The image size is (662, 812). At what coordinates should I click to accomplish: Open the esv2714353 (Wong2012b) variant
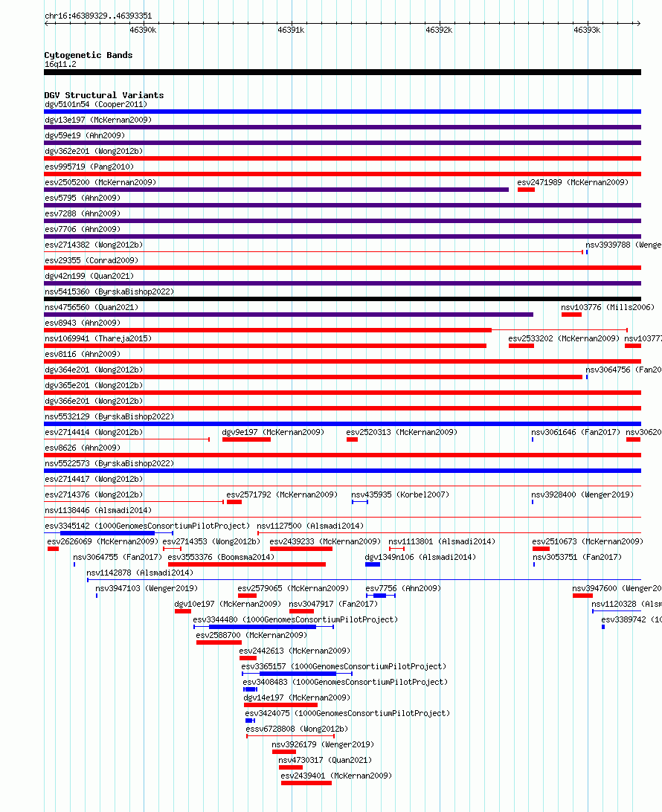(211, 541)
